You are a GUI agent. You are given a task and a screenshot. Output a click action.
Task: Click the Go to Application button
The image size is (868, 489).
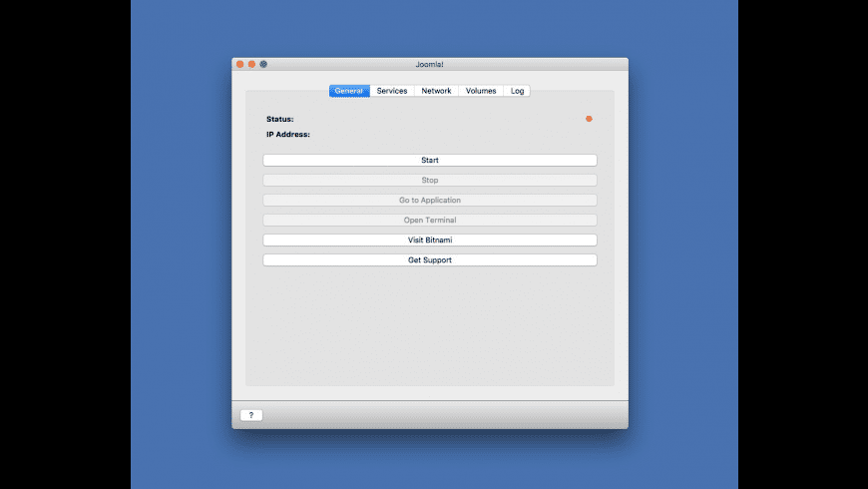[x=430, y=200]
